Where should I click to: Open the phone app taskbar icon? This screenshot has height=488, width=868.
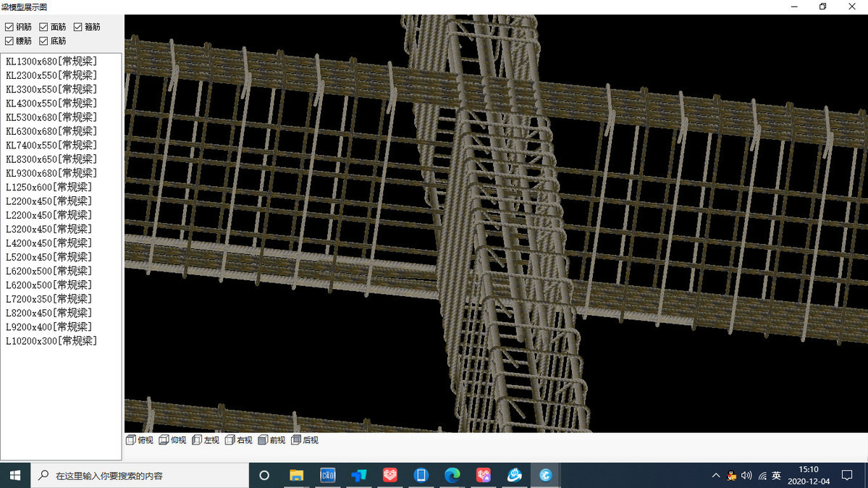[421, 475]
